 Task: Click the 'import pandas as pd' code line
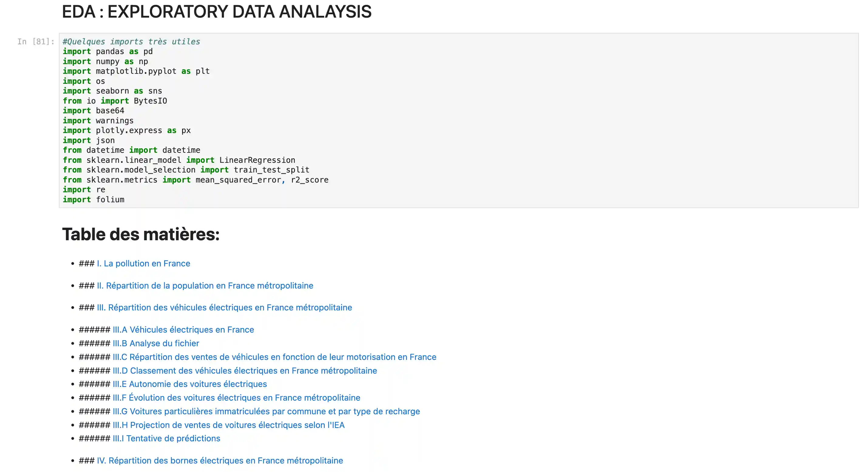[107, 51]
